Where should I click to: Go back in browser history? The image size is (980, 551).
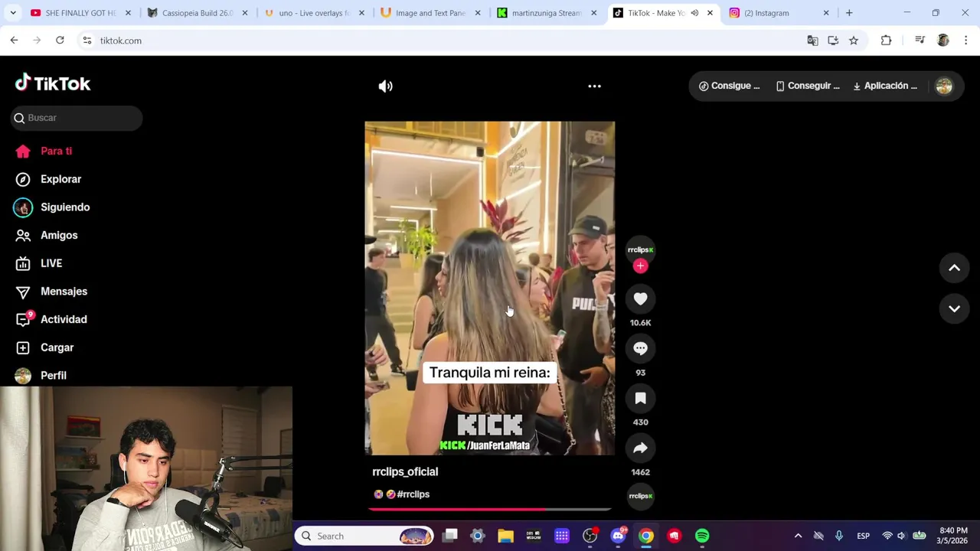pos(14,41)
